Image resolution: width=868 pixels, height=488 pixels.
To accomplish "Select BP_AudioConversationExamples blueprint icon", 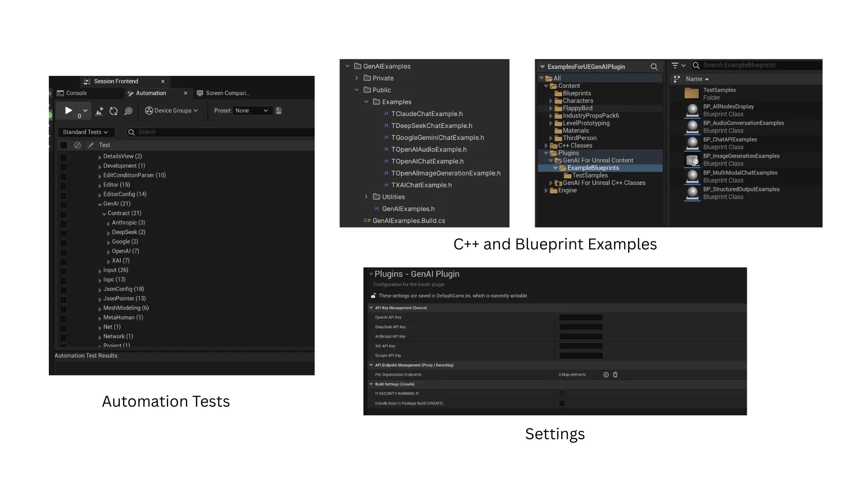I will pyautogui.click(x=692, y=127).
